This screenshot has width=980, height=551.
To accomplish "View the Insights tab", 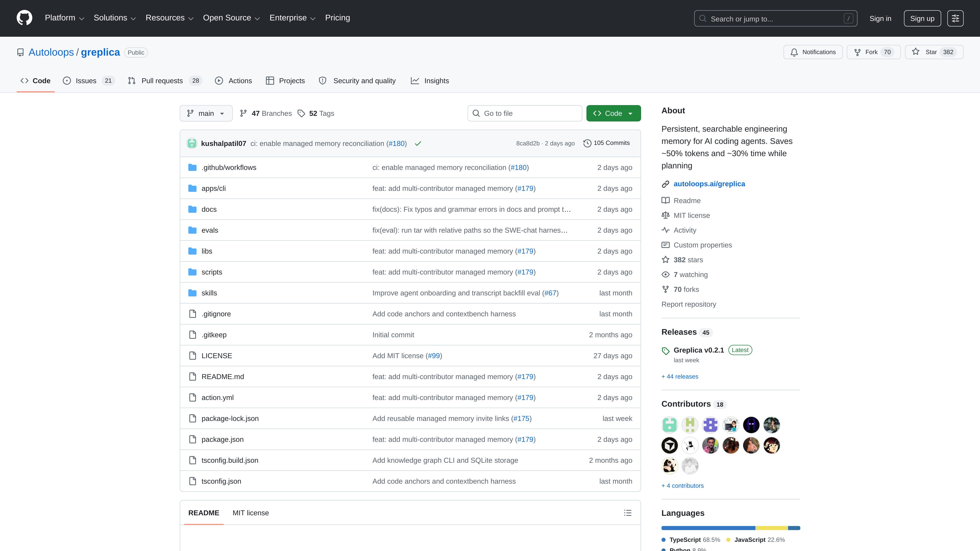I will point(430,81).
